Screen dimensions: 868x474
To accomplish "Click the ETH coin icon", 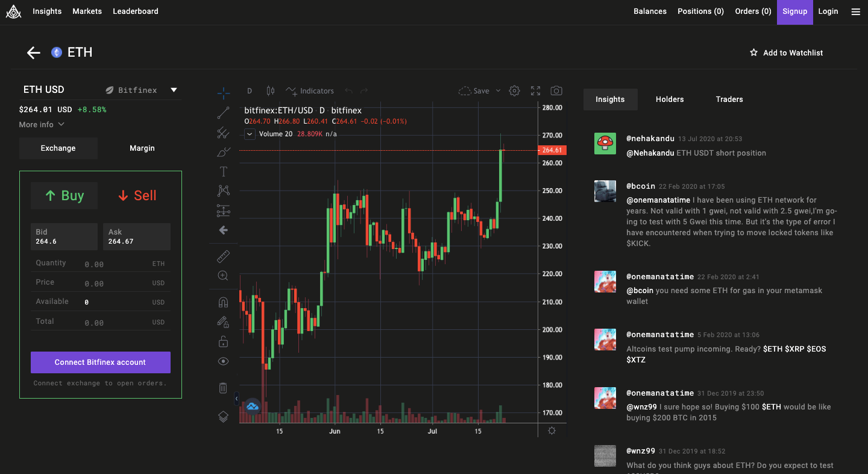I will pos(57,52).
